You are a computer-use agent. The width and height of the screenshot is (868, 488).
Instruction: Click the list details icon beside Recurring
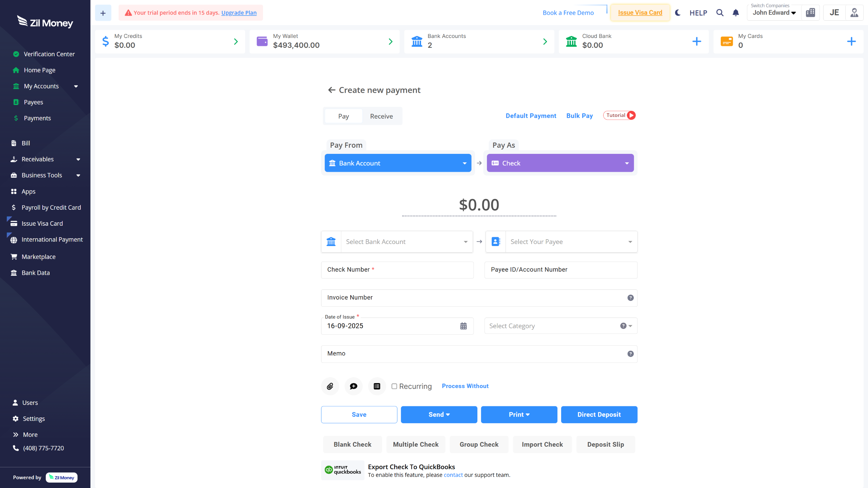[377, 386]
